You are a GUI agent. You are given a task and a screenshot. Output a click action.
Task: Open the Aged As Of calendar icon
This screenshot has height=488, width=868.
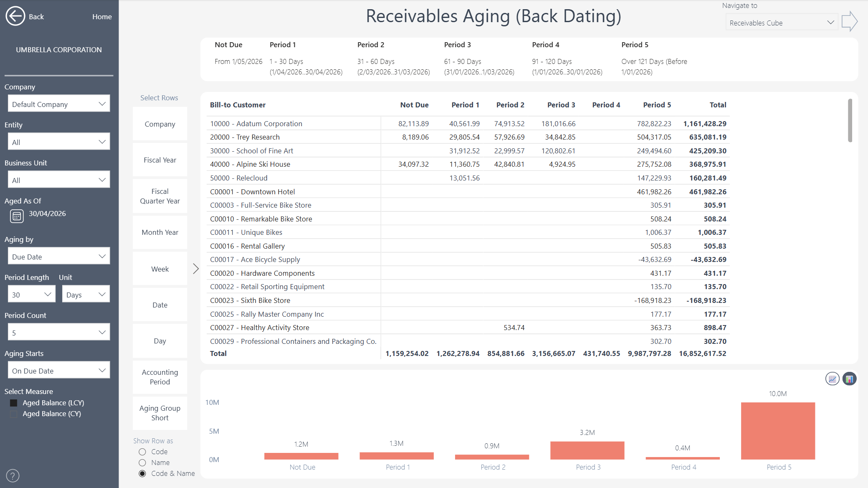pyautogui.click(x=17, y=216)
